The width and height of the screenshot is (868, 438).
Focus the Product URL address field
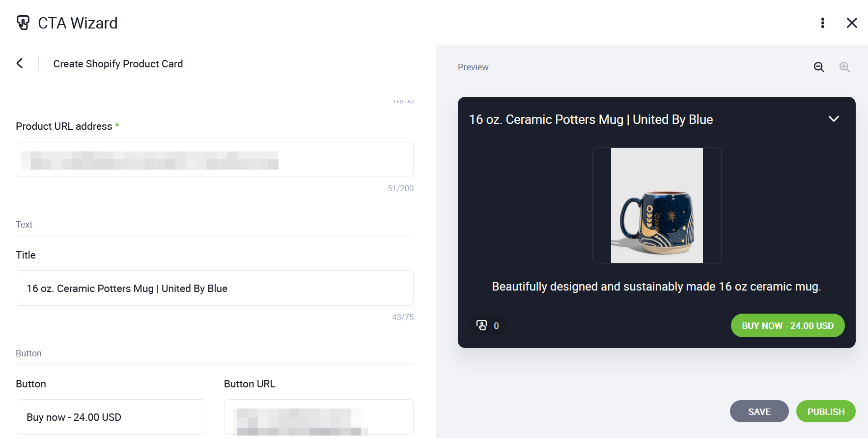coord(214,159)
